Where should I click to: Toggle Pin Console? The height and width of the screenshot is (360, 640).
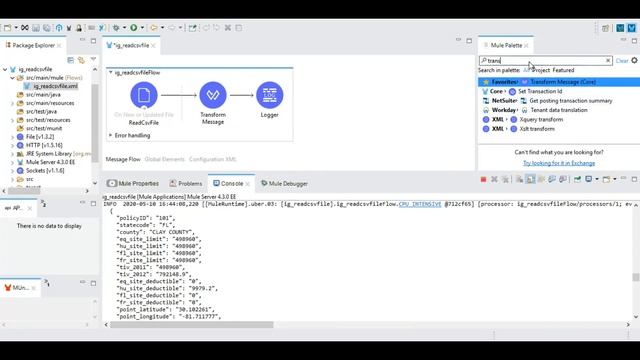[x=577, y=179]
